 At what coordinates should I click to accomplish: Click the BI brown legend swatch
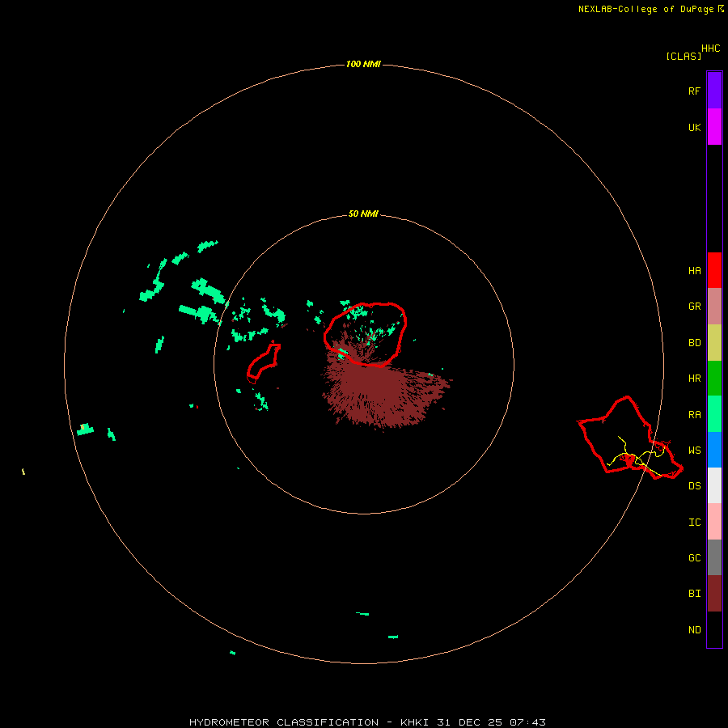(714, 594)
